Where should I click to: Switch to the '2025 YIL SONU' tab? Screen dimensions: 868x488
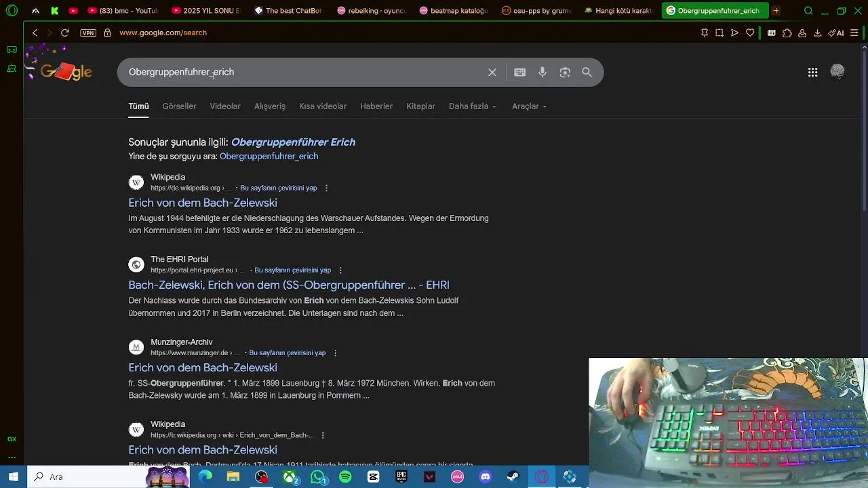[x=206, y=11]
